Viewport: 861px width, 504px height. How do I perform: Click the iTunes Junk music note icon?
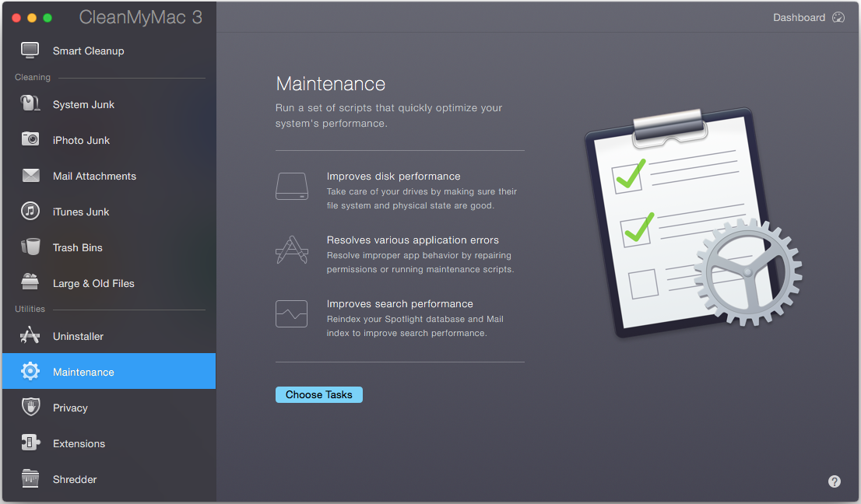30,211
